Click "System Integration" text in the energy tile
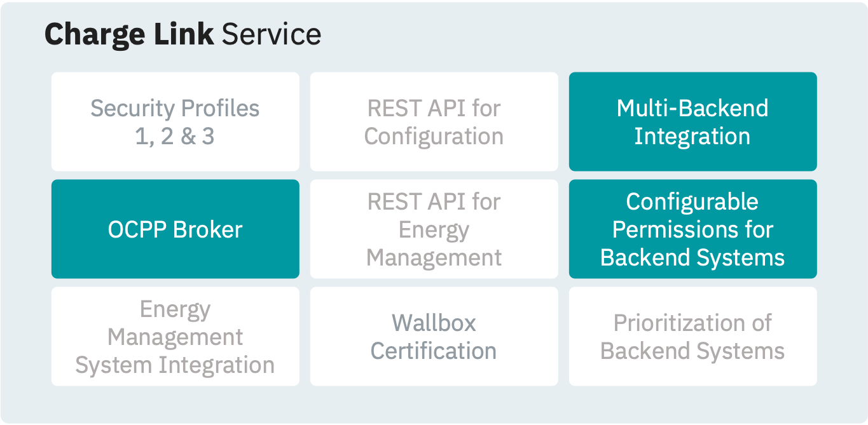Viewport: 868px width, 425px height. [x=175, y=365]
